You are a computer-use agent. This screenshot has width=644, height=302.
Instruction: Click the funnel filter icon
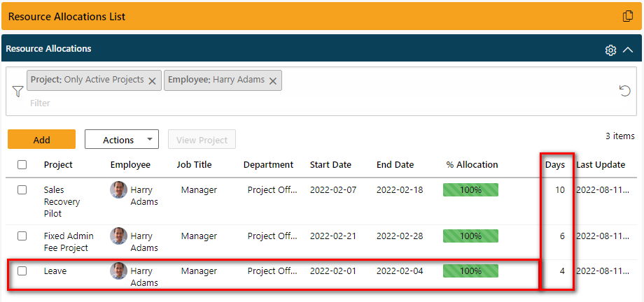pos(17,91)
